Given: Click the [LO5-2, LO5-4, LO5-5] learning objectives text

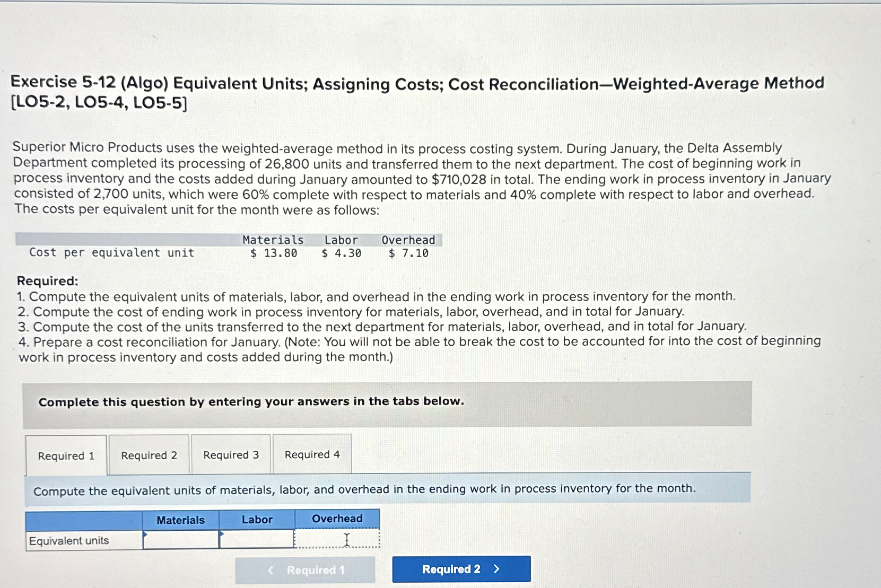Looking at the screenshot, I should point(99,103).
